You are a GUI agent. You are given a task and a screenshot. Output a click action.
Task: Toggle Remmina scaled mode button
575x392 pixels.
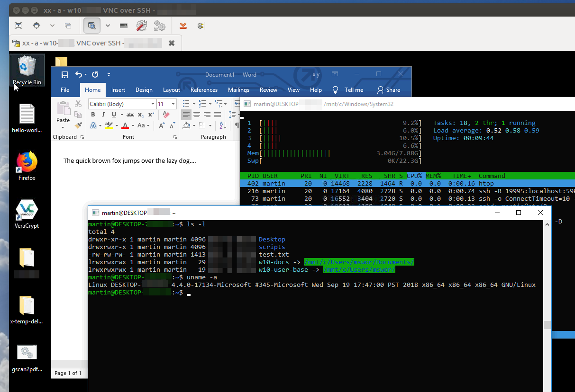92,26
